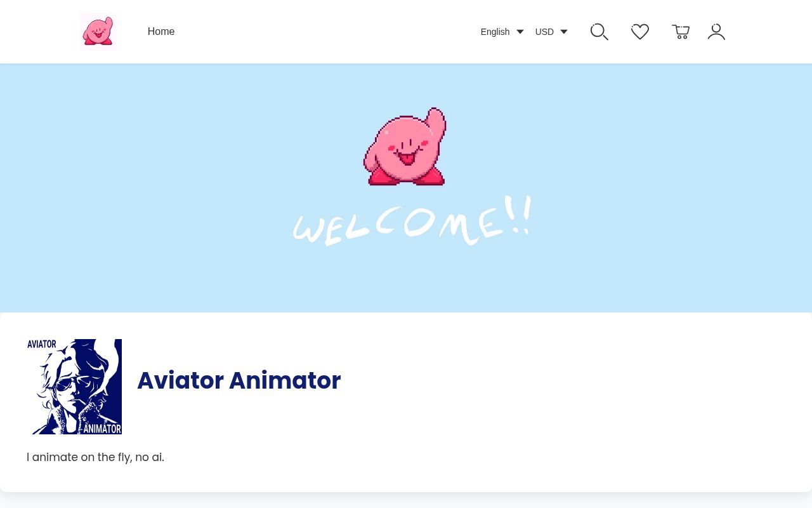Open the user account icon

tap(716, 32)
